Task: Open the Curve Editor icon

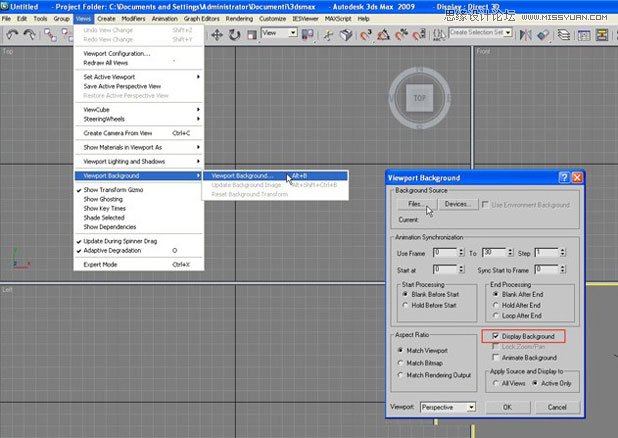Action: [584, 35]
